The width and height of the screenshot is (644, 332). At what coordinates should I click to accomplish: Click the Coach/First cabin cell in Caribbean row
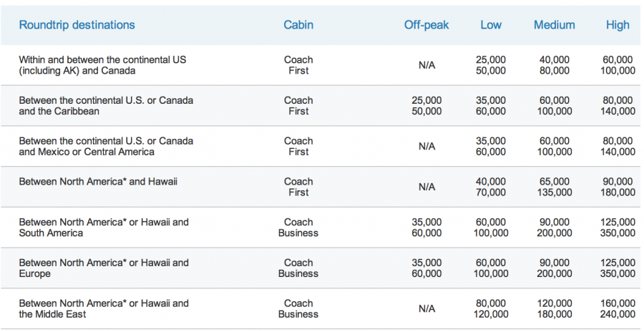[298, 106]
